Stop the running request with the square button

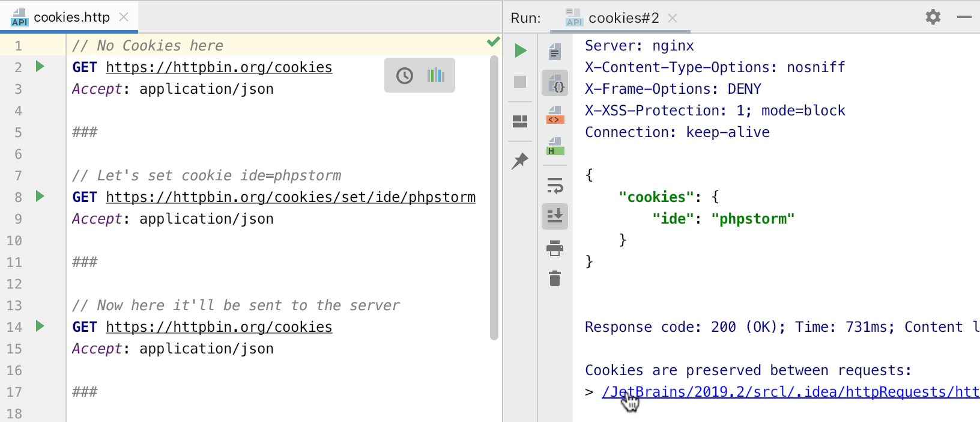[520, 82]
